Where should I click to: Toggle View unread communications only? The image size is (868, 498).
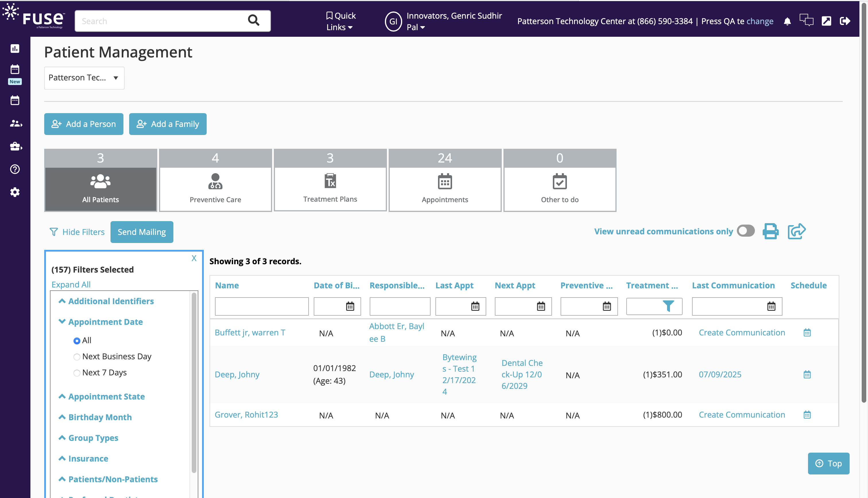tap(745, 231)
